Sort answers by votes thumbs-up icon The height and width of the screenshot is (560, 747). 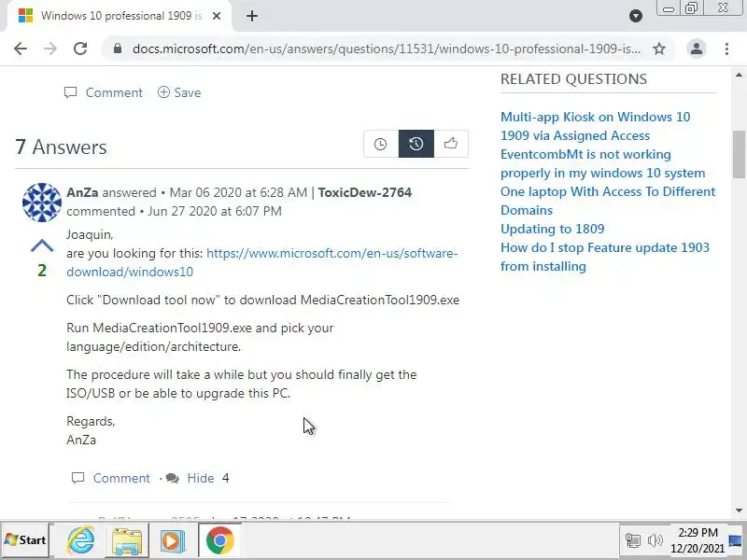point(451,144)
